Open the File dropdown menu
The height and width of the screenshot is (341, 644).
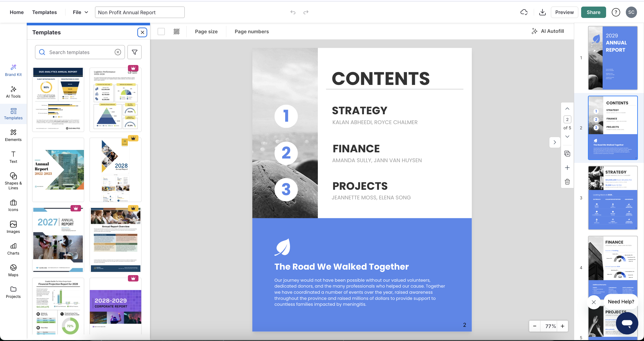80,12
